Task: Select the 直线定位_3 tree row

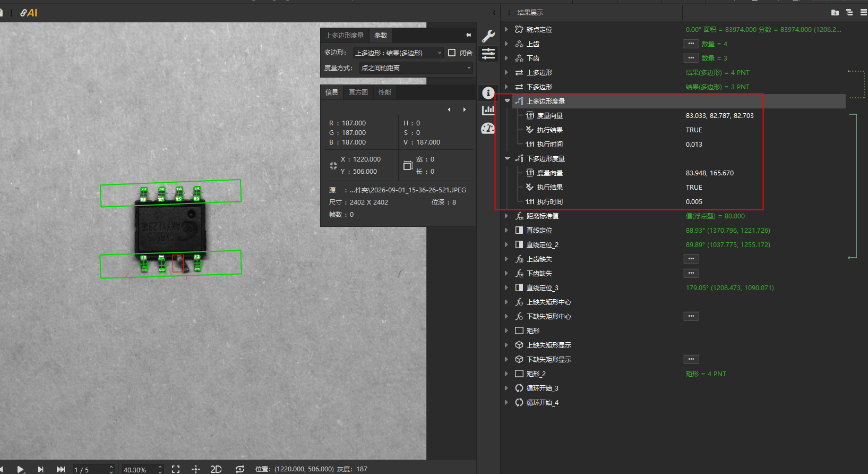Action: point(674,287)
